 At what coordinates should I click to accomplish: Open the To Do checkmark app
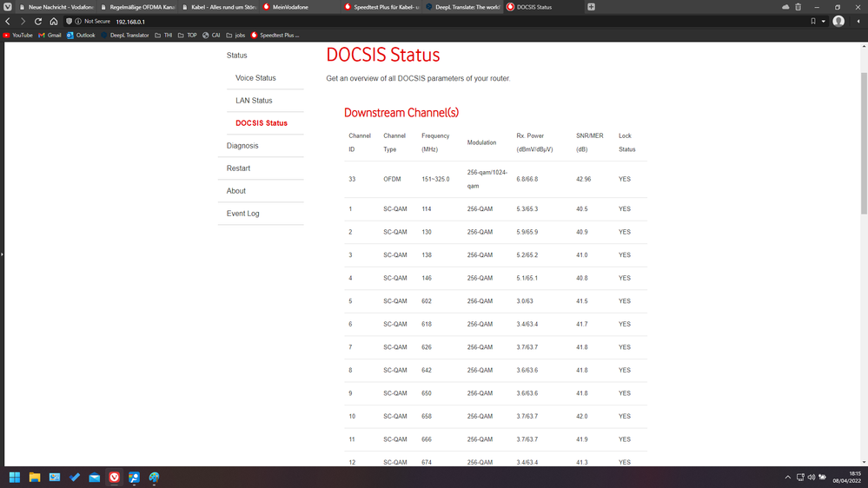74,477
